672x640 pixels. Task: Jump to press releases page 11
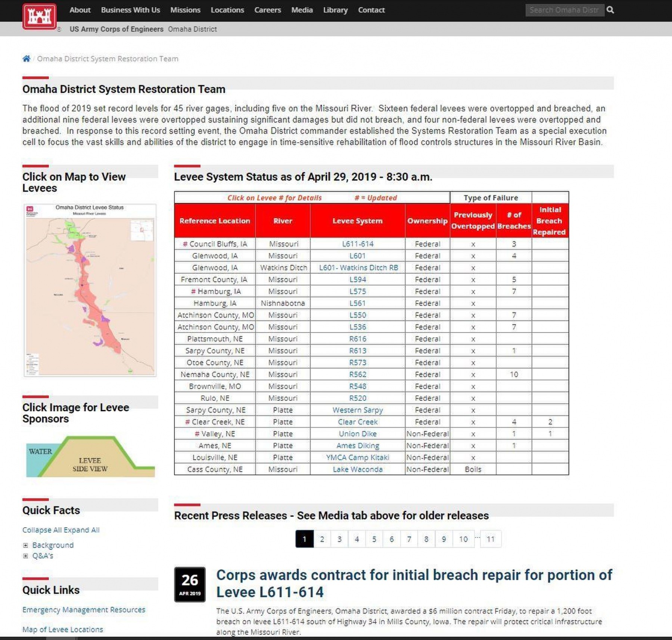click(491, 539)
